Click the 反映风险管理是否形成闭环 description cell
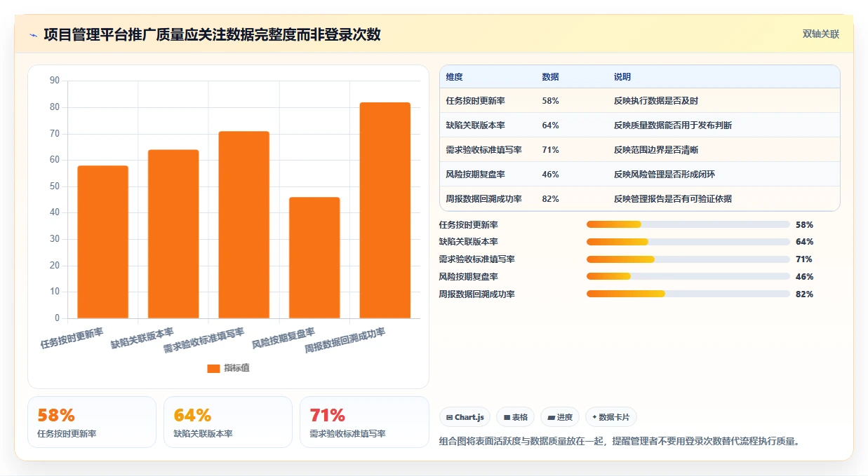Viewport: 868px width, 476px height. point(665,175)
